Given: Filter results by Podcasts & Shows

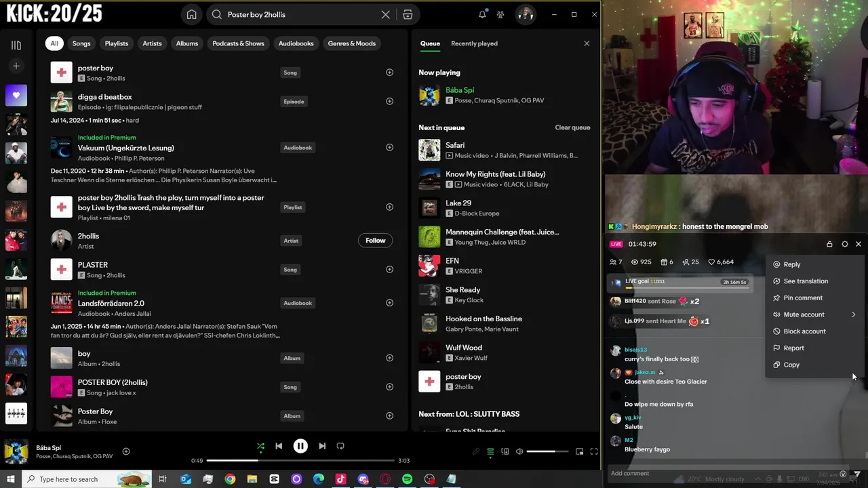Looking at the screenshot, I should pos(238,43).
